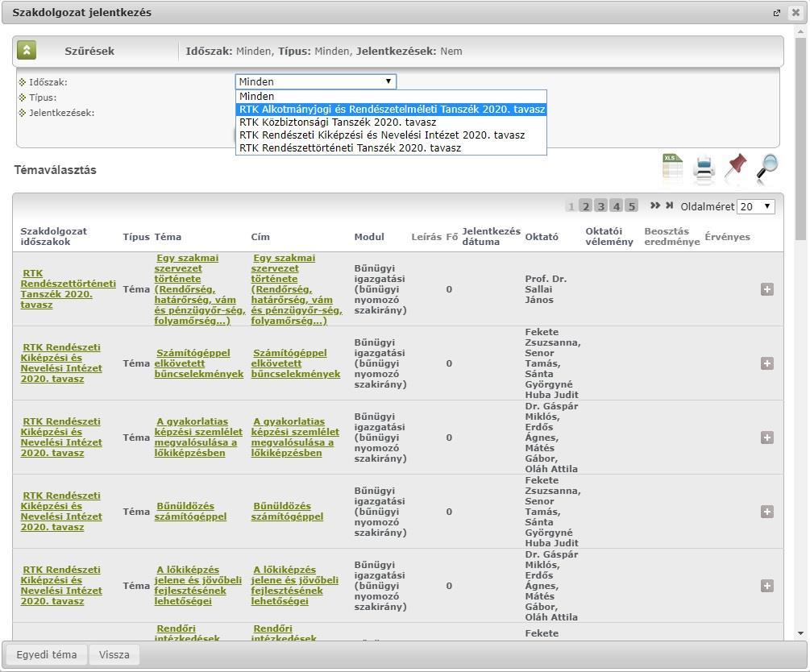Click the Szűrések panel title
Screen dimensions: 810x672
tap(89, 51)
